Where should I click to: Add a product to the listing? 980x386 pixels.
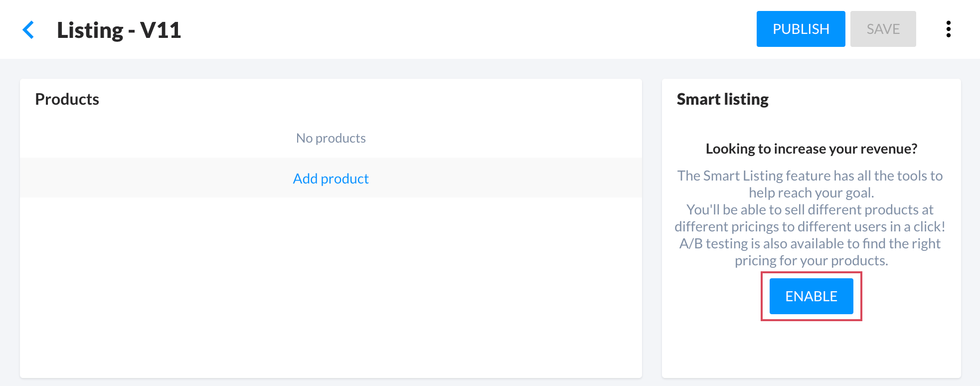point(330,179)
